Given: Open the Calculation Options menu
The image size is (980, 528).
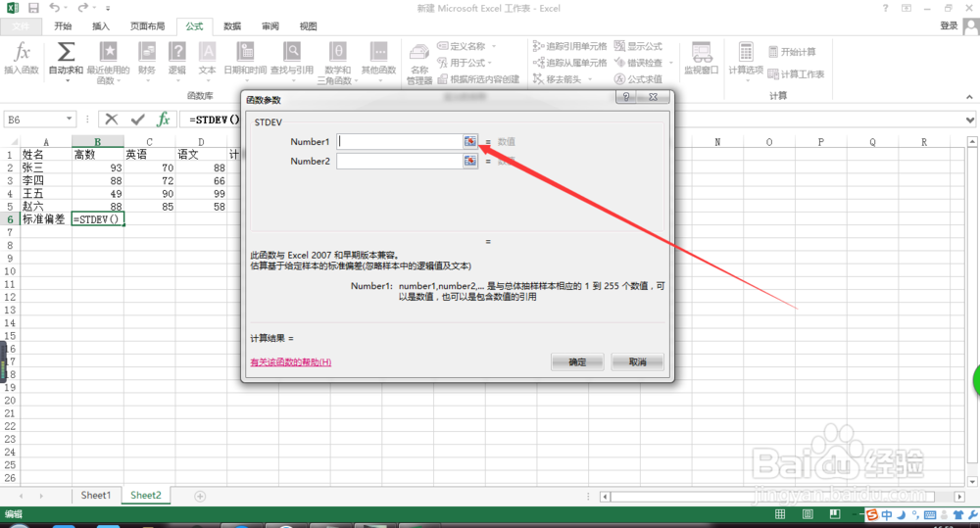Looking at the screenshot, I should click(746, 62).
